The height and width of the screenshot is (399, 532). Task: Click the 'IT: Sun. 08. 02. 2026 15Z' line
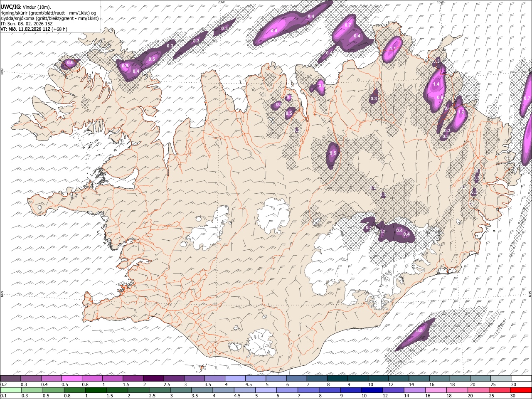coord(26,24)
